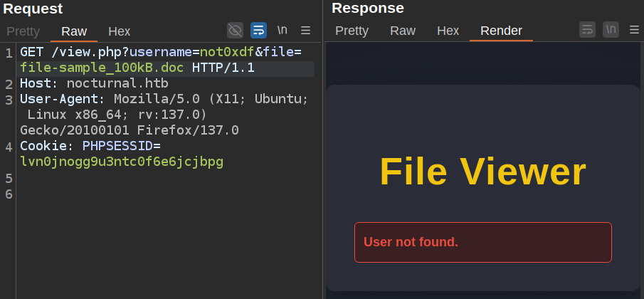644x299 pixels.
Task: Click the Host header nocturnal.htb line
Action: 117,83
